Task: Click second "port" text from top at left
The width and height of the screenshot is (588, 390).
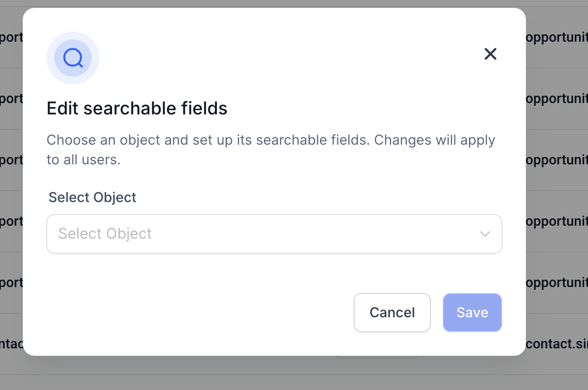Action: 11,99
